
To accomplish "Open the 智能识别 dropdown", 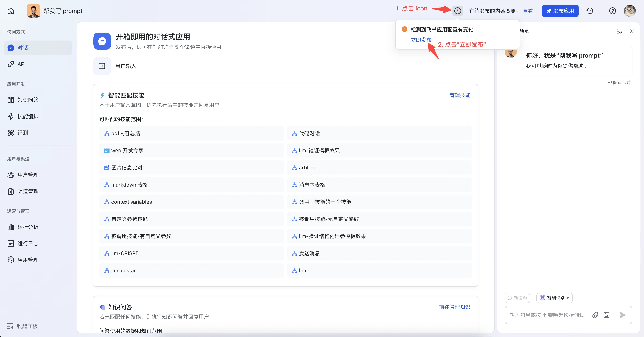I will pos(554,298).
